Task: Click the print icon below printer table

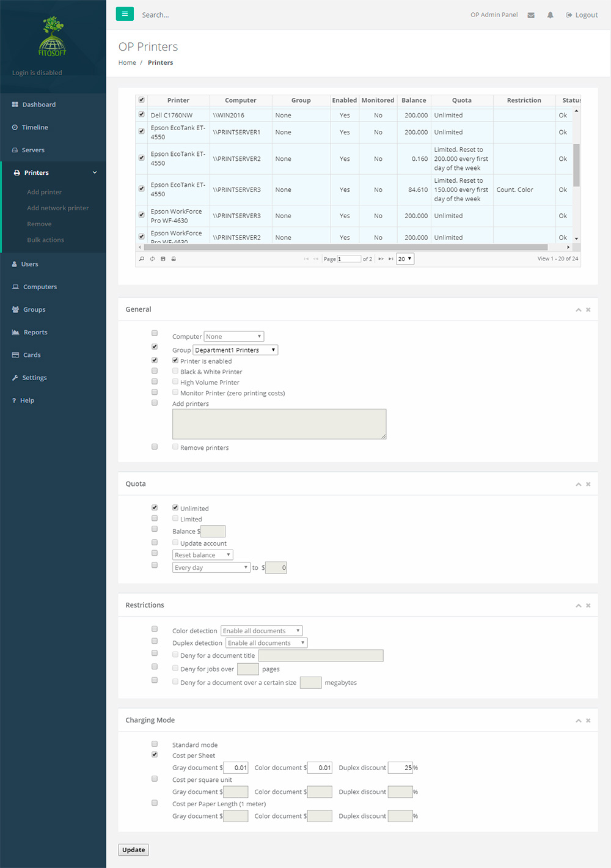Action: pyautogui.click(x=174, y=259)
